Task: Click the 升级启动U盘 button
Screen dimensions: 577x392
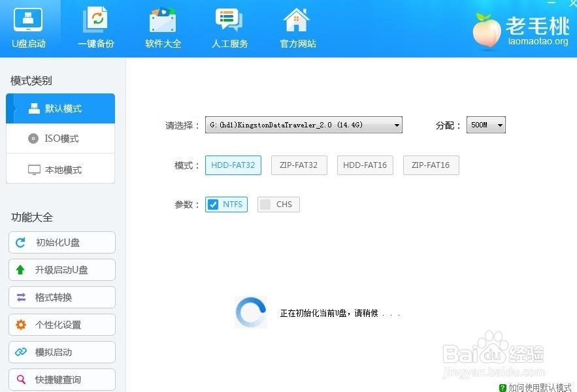Action: click(x=62, y=270)
